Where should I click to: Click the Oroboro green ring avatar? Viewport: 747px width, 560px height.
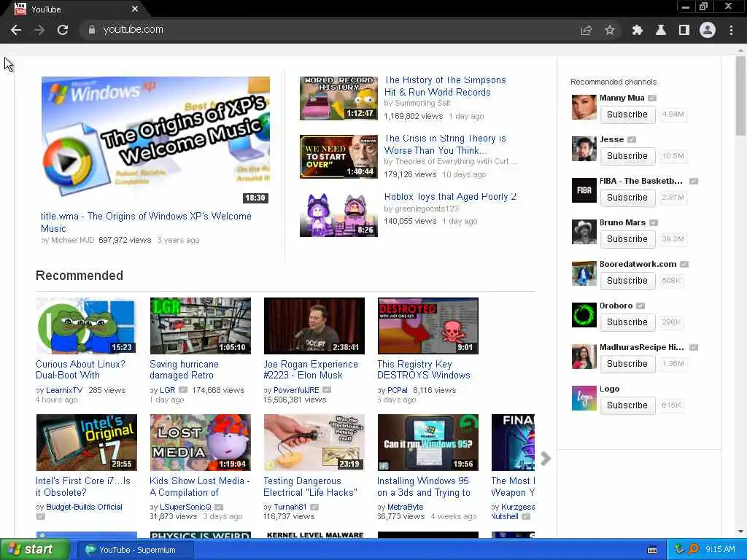pyautogui.click(x=584, y=315)
